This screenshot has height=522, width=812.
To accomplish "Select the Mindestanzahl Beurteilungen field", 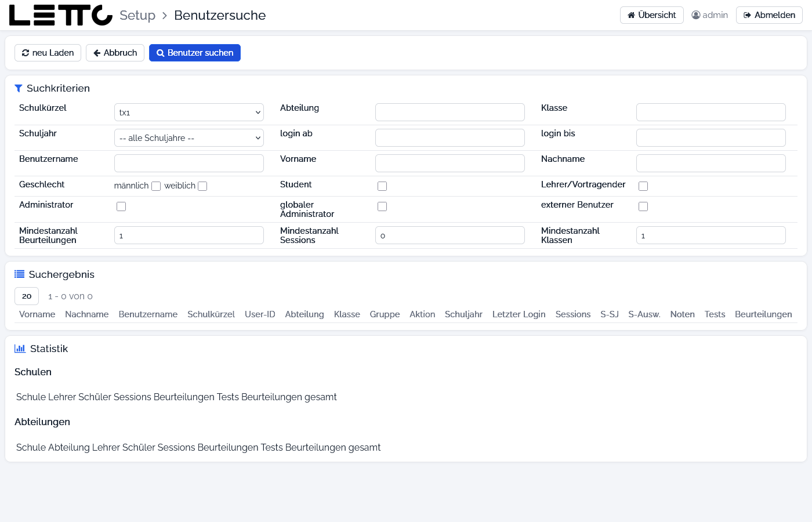I will (189, 235).
